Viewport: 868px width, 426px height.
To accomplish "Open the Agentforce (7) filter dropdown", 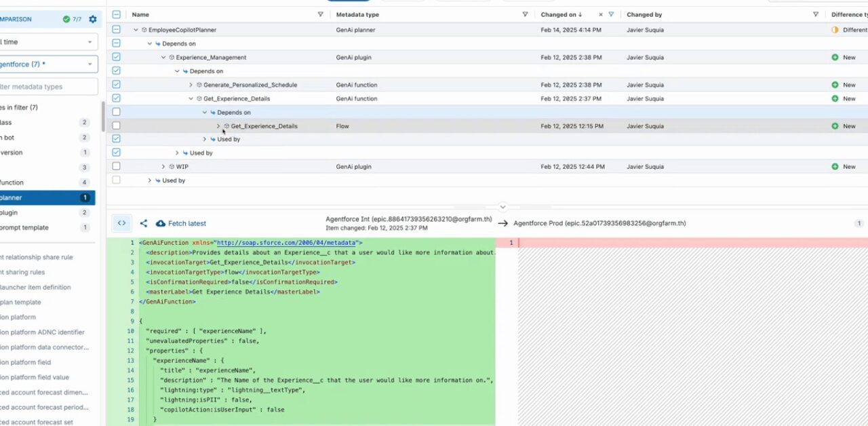I will 47,64.
